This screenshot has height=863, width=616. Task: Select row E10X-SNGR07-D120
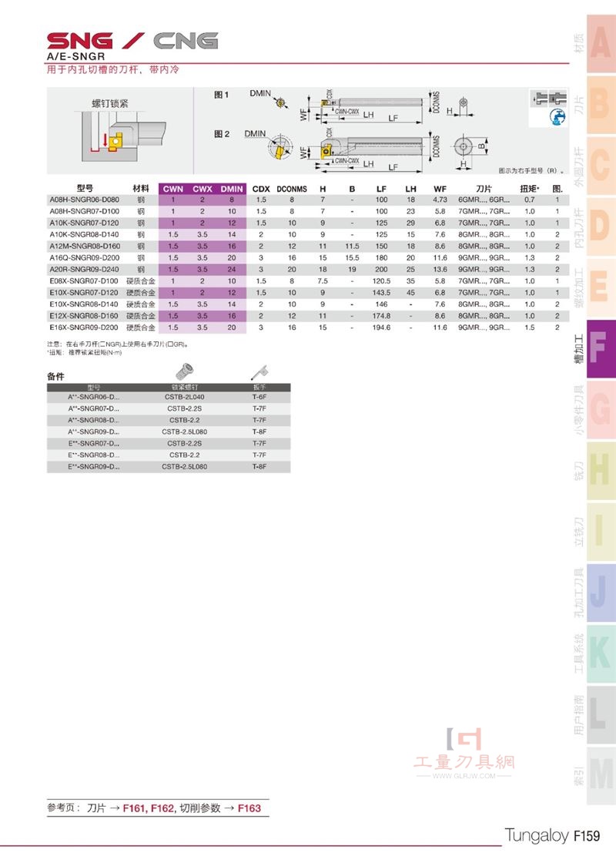307,293
